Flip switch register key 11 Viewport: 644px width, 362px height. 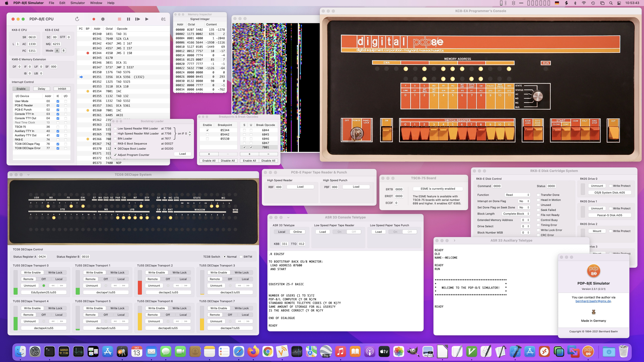coord(509,134)
